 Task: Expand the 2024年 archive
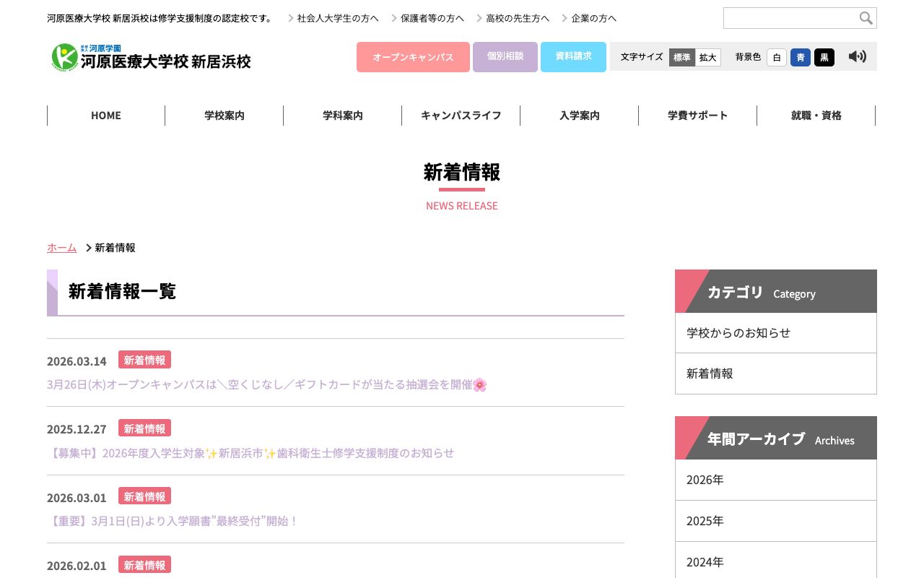tap(705, 561)
